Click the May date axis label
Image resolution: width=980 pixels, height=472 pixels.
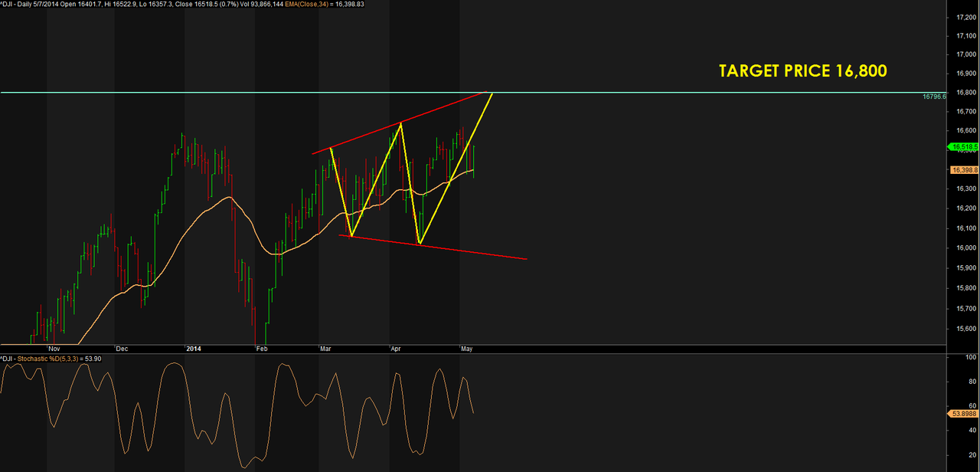coord(467,349)
